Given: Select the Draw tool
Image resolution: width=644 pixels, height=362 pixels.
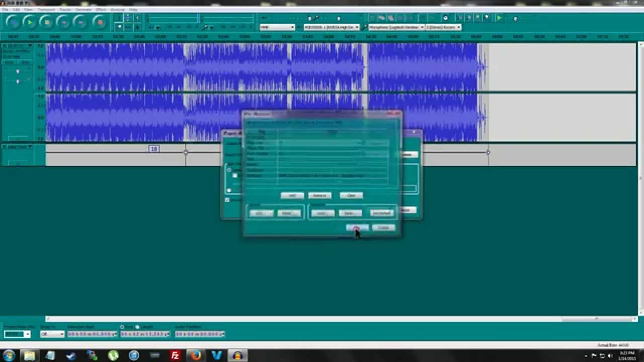Looking at the screenshot, I should [x=136, y=18].
